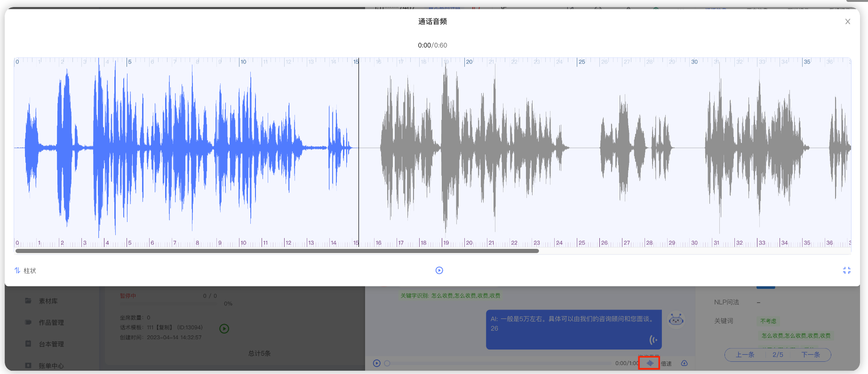Toggle waveform to 柱状 bar display

25,271
